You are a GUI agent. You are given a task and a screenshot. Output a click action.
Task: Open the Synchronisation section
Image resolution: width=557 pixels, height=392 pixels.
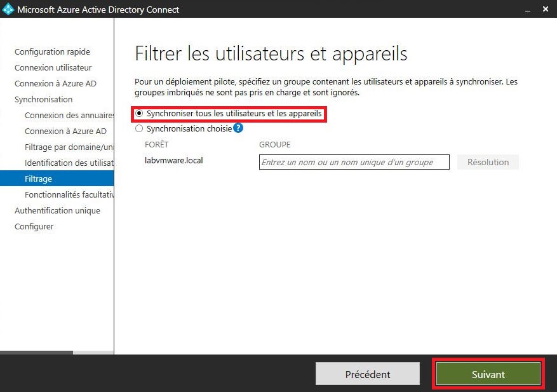coord(43,100)
